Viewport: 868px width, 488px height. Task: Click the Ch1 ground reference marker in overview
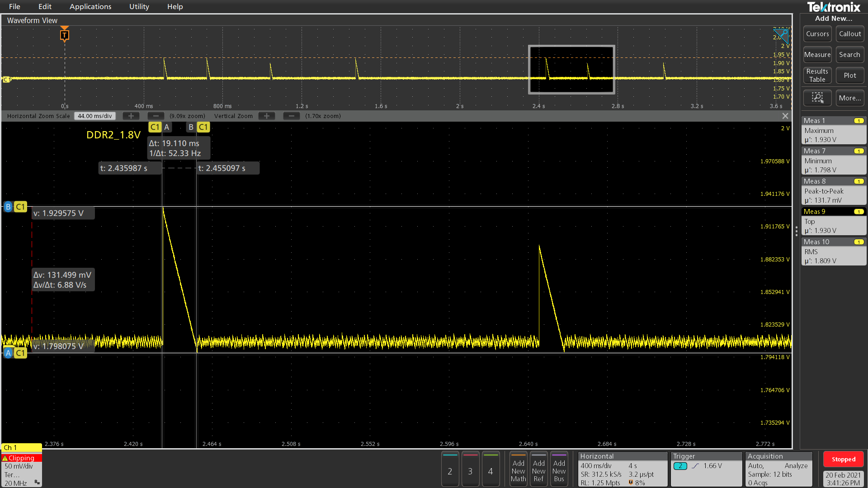[x=7, y=80]
